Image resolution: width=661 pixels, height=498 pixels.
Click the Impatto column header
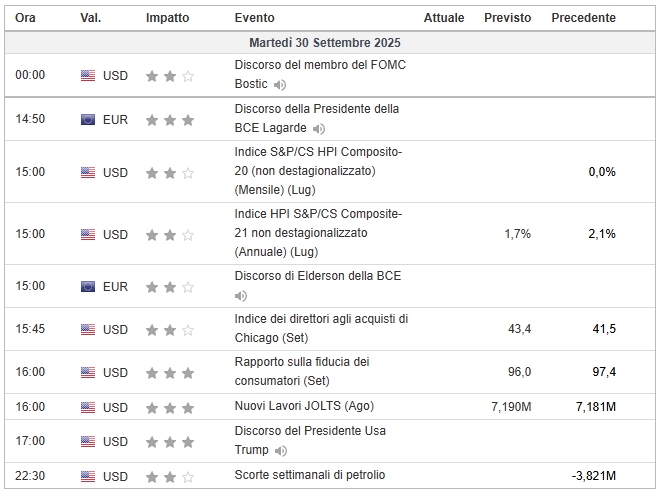click(x=166, y=18)
